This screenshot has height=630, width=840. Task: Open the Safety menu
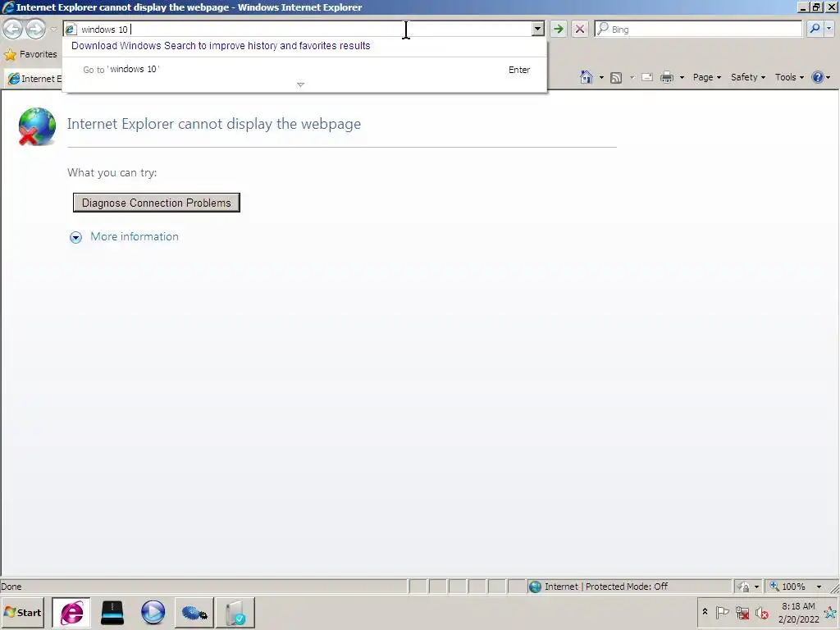[x=748, y=77]
